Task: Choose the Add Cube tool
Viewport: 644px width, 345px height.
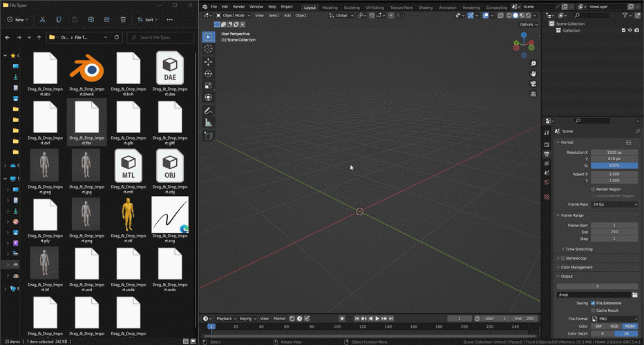Action: pos(208,136)
